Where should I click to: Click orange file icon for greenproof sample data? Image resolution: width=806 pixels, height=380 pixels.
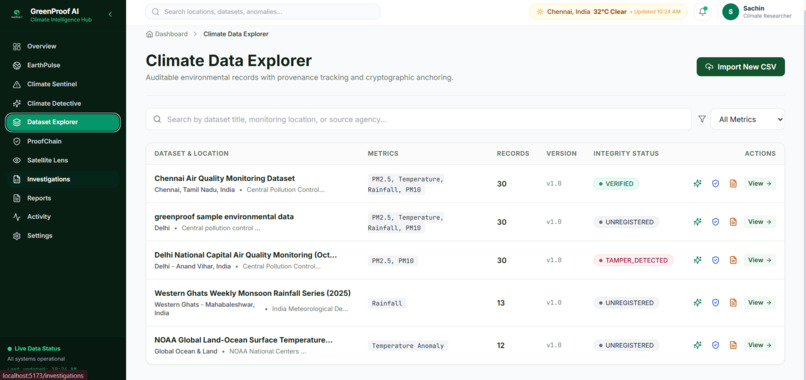733,222
